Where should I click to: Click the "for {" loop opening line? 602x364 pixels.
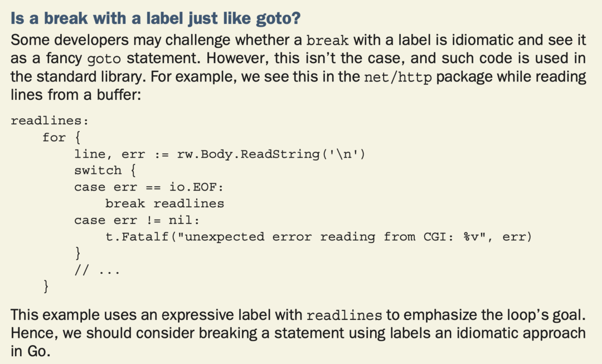click(61, 137)
